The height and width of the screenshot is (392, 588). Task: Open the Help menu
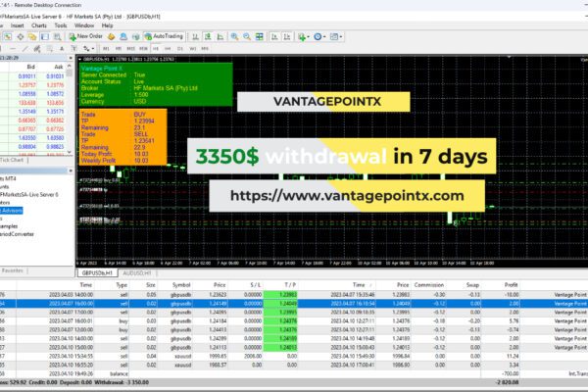pos(107,25)
